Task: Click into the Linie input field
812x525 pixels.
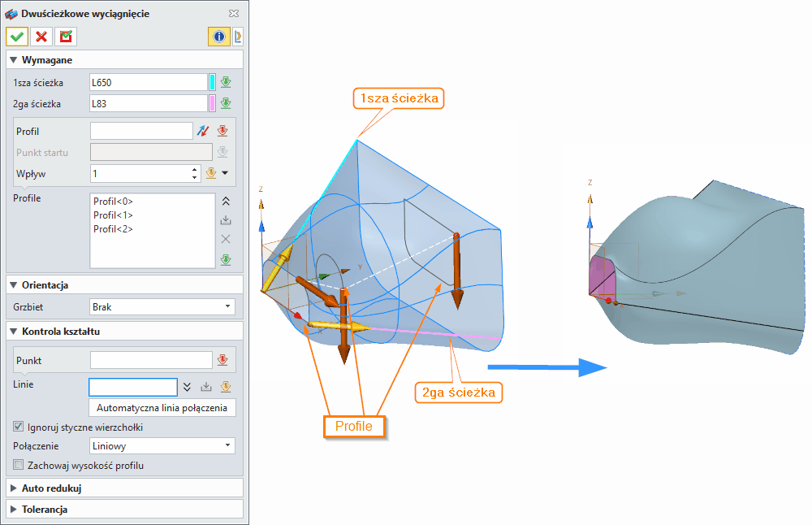Action: (x=132, y=387)
